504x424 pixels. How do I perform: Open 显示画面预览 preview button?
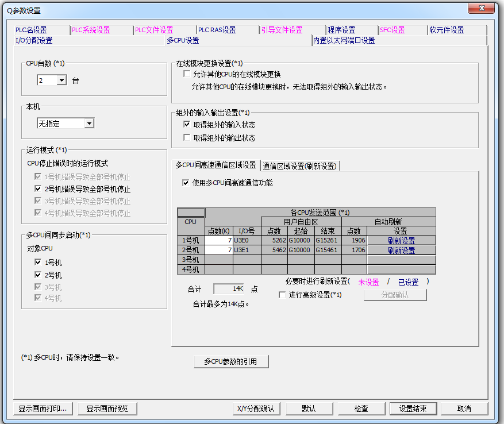[107, 408]
